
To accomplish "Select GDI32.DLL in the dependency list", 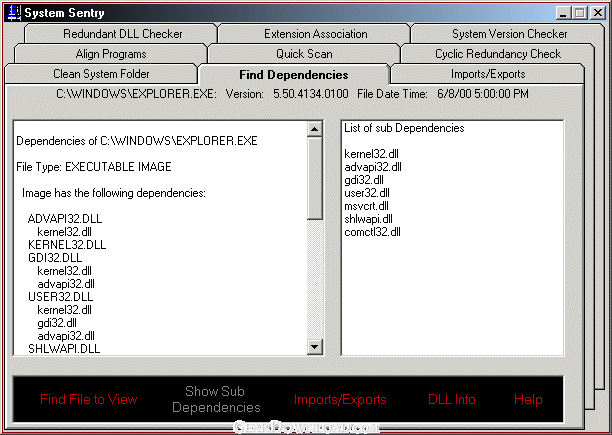I will point(55,258).
